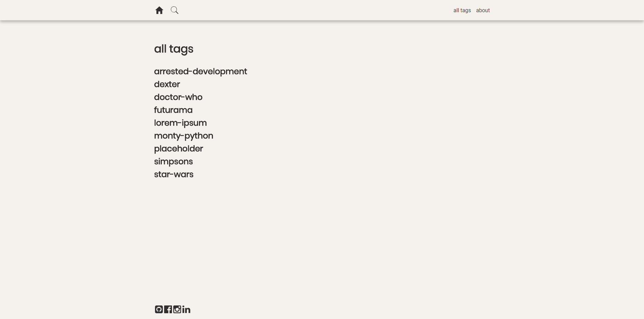Click the futurama tag
Viewport: 644px width, 319px height.
[x=173, y=110]
